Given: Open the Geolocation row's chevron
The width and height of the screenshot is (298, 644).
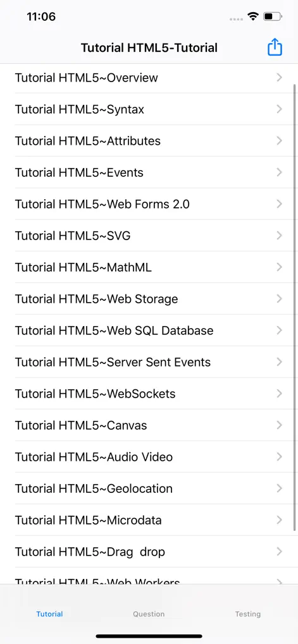Looking at the screenshot, I should pos(280,489).
